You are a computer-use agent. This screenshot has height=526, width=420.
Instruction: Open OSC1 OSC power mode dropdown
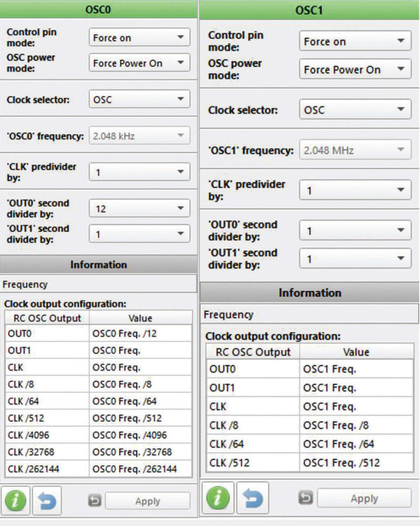point(355,69)
